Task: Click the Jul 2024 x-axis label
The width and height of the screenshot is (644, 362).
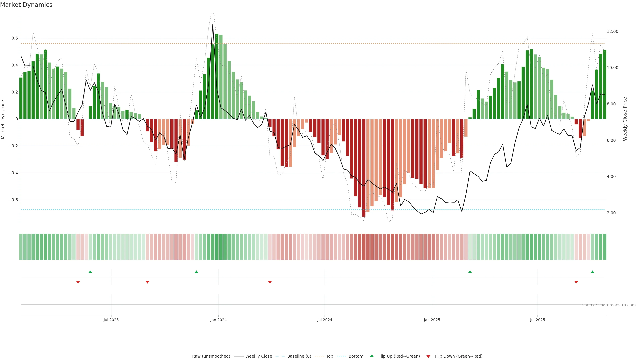Action: (x=325, y=320)
